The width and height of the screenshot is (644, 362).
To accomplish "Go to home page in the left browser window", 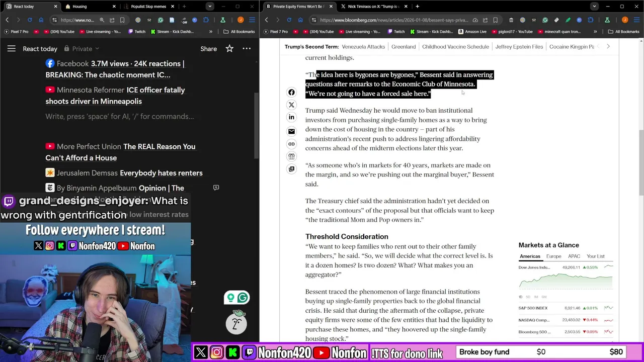I will pyautogui.click(x=41, y=20).
